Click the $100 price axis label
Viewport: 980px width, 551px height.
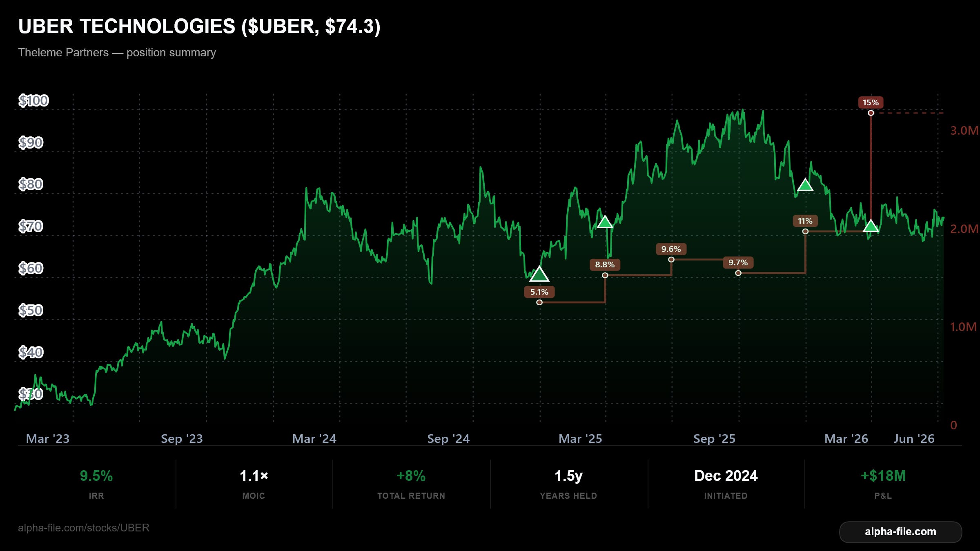pos(33,100)
